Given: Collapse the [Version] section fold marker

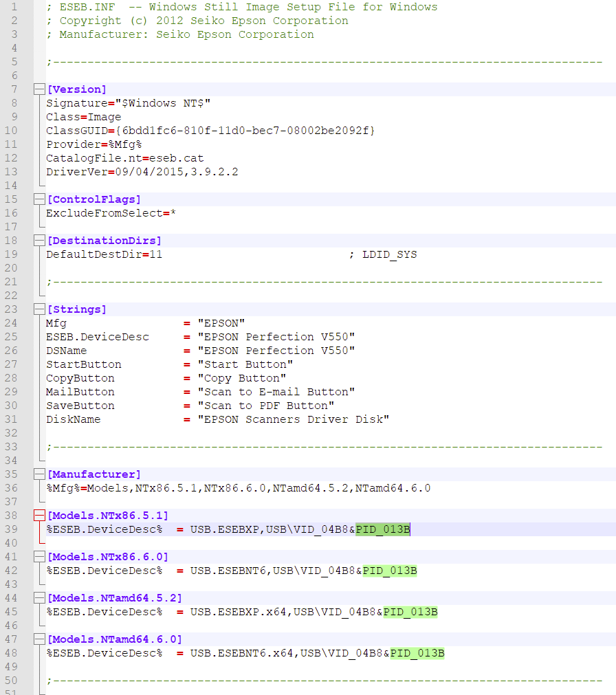Looking at the screenshot, I should (39, 89).
